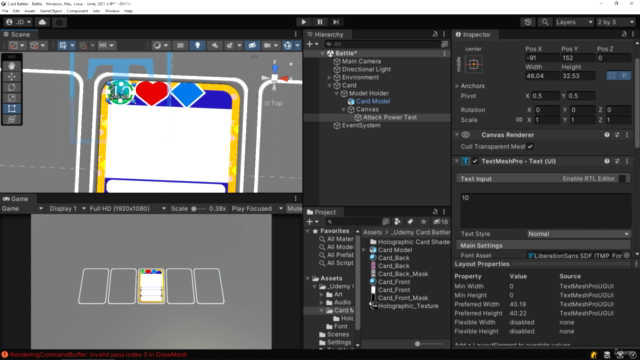
Task: Open the draw mode dropdown in Scene
Action: tap(160, 45)
